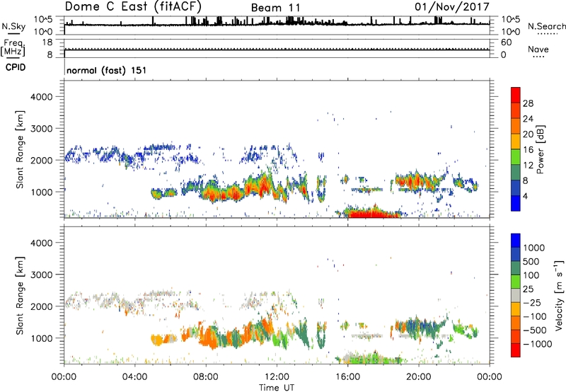Image resolution: width=566 pixels, height=392 pixels.
Task: Click the '10^5' label on left noise axis
Action: (44, 20)
